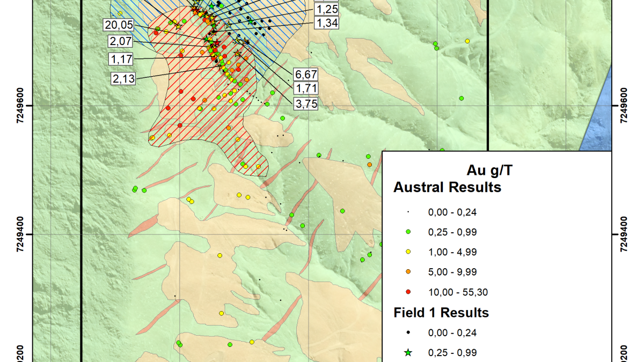Select the small dot under Austral Results
The width and height of the screenshot is (644, 362).
pos(408,212)
